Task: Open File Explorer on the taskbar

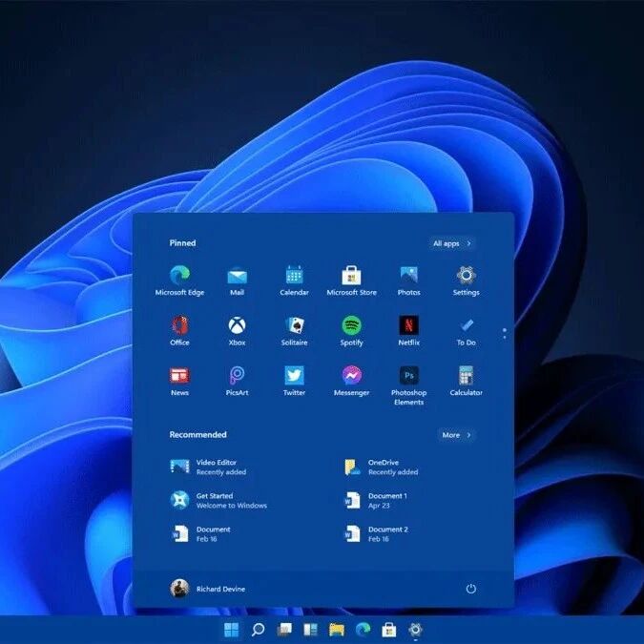Action: pos(337,630)
